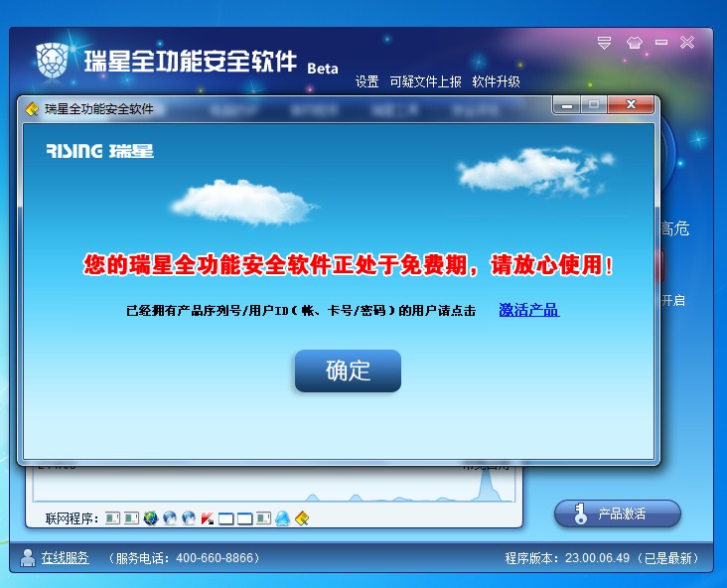Open the skin changer t-shirt icon
The height and width of the screenshot is (588, 727).
[635, 43]
